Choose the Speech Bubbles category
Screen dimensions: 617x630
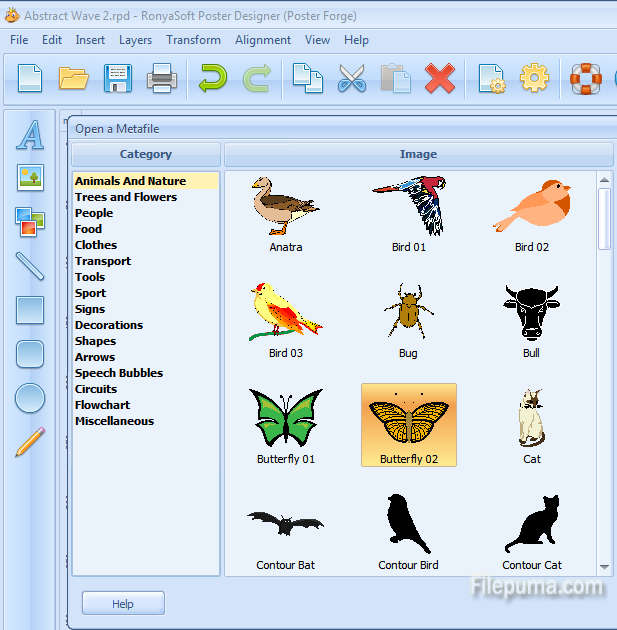(119, 373)
